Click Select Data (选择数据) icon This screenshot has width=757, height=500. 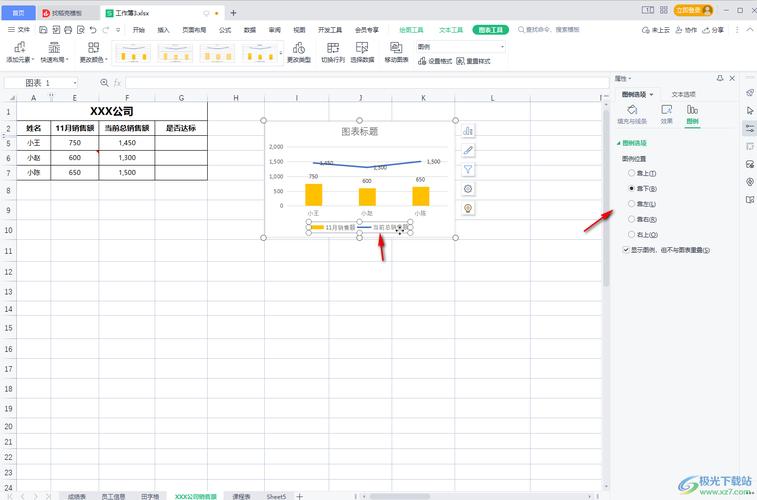coord(362,52)
